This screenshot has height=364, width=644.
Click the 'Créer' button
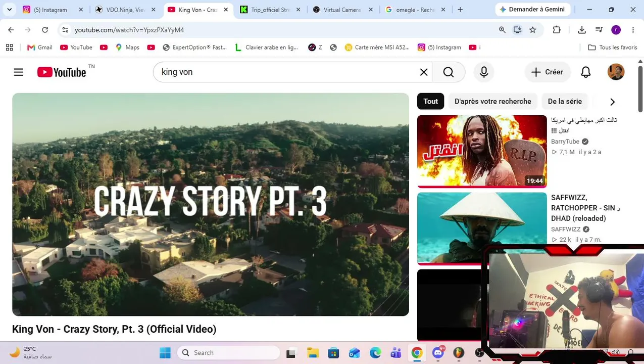pos(547,72)
